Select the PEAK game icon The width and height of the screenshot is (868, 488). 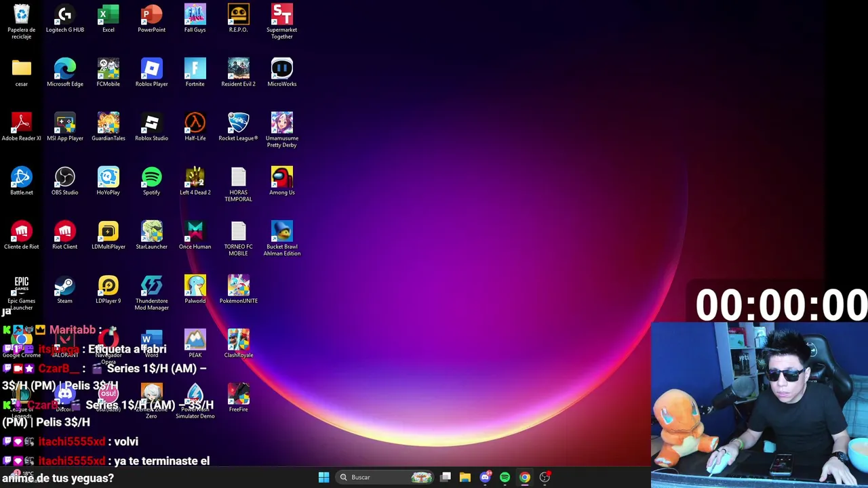click(195, 344)
